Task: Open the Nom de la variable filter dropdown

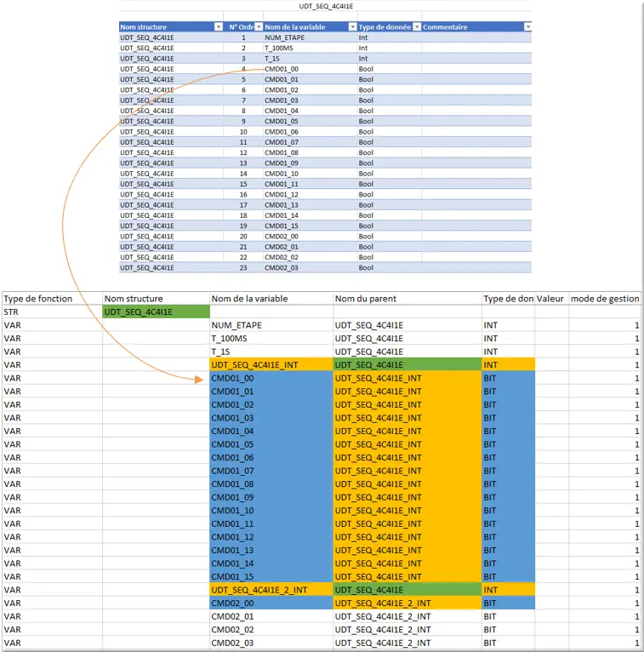Action: point(353,27)
